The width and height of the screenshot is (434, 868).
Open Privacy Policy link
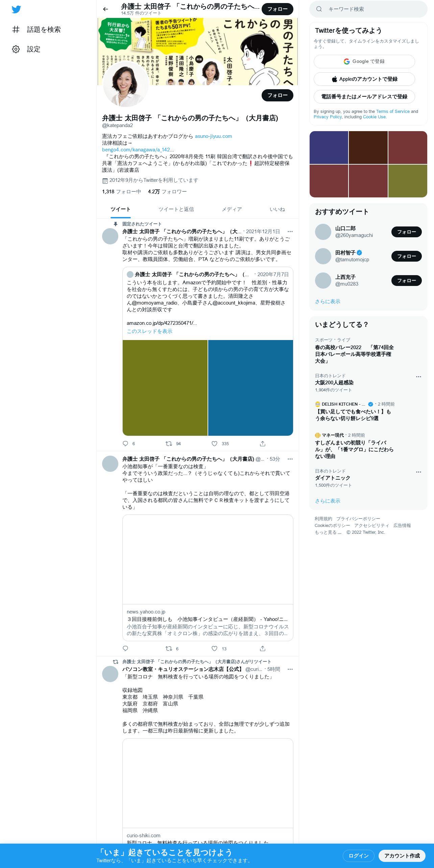[328, 117]
